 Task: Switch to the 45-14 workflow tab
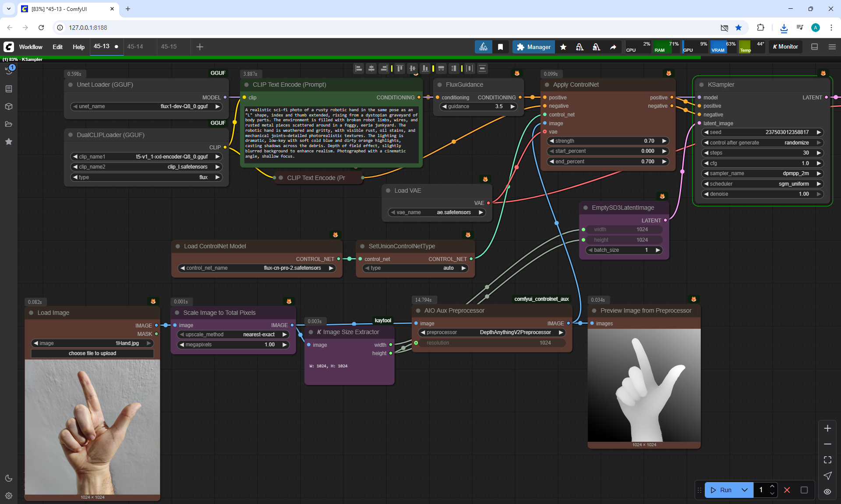coord(135,46)
